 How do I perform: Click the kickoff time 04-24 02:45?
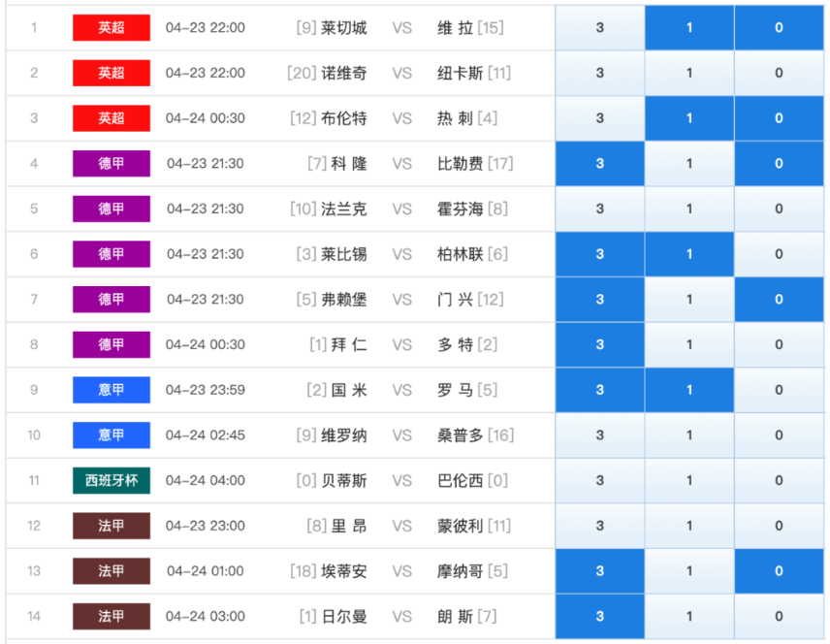pos(206,435)
